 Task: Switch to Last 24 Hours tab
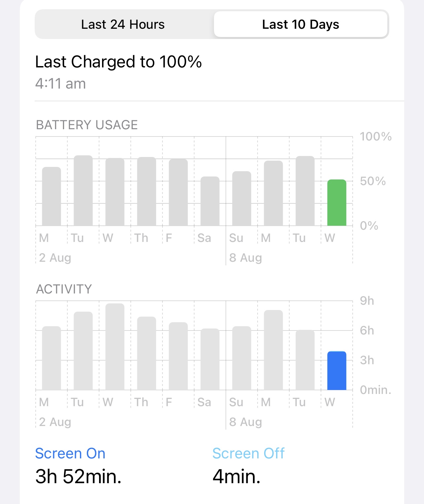(x=123, y=24)
